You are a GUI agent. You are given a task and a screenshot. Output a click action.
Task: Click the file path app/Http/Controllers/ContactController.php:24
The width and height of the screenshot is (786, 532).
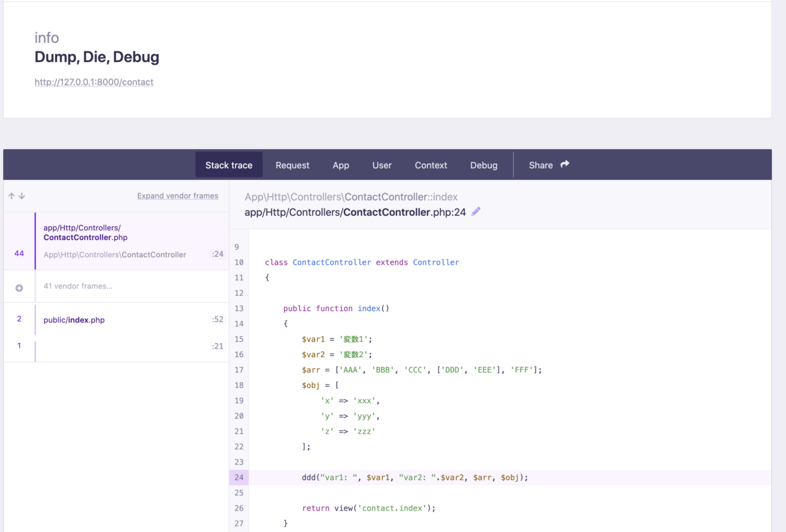[x=356, y=212]
